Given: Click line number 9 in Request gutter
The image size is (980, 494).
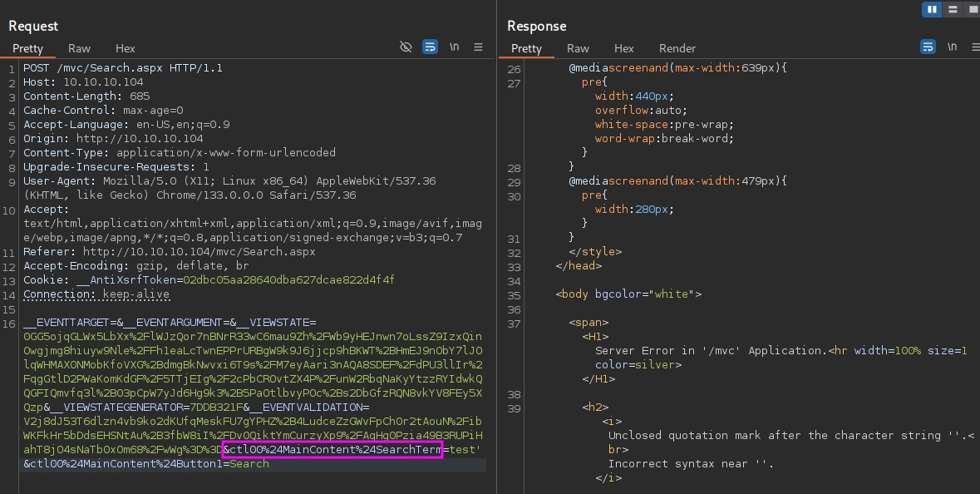Looking at the screenshot, I should pos(12,181).
